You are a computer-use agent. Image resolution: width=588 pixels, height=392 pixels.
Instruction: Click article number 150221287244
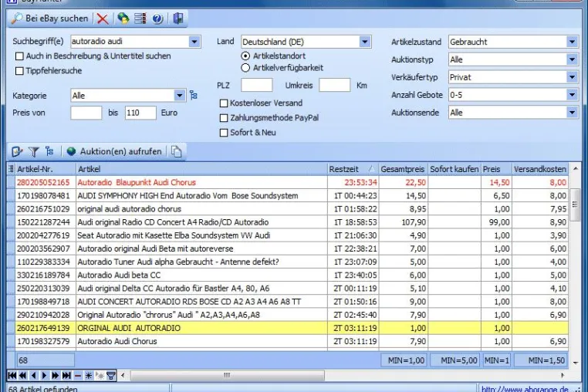(43, 222)
